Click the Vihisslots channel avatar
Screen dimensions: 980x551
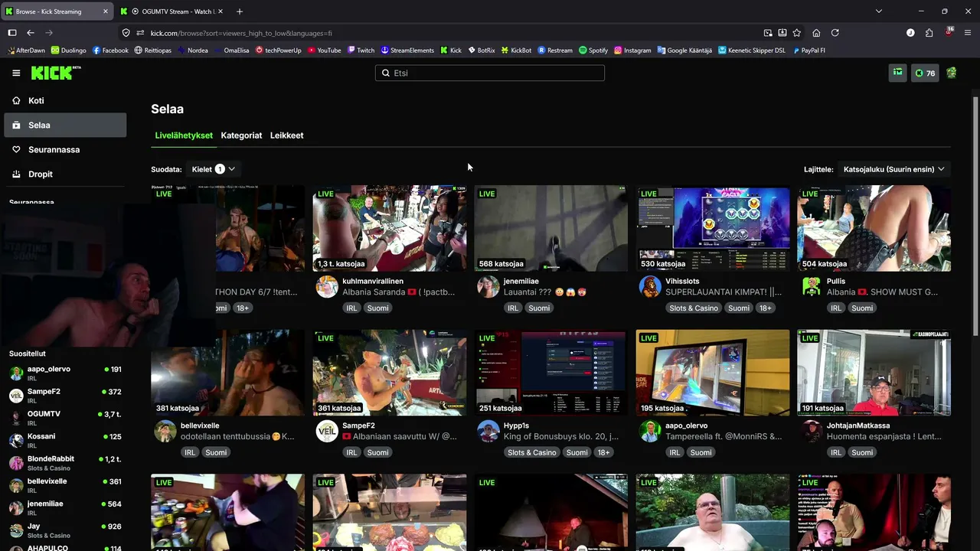[x=650, y=287]
